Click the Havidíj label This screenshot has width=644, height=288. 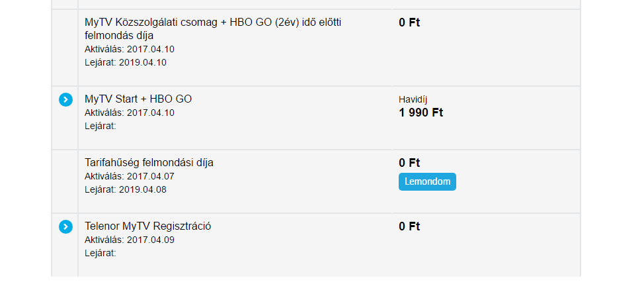(413, 99)
